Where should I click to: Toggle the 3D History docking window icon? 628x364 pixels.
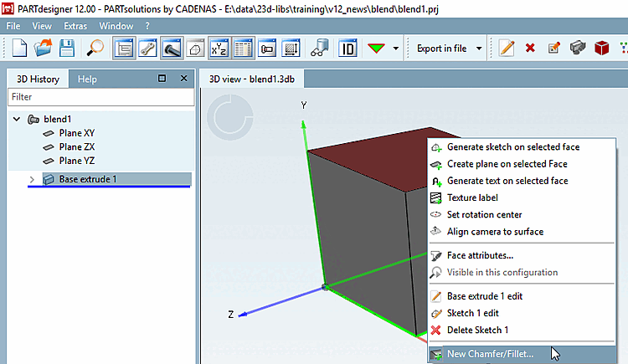(x=124, y=49)
